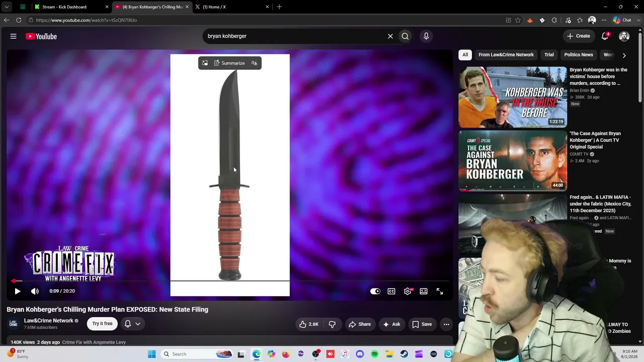This screenshot has width=644, height=362.
Task: Play the video with the play button
Action: [x=17, y=291]
